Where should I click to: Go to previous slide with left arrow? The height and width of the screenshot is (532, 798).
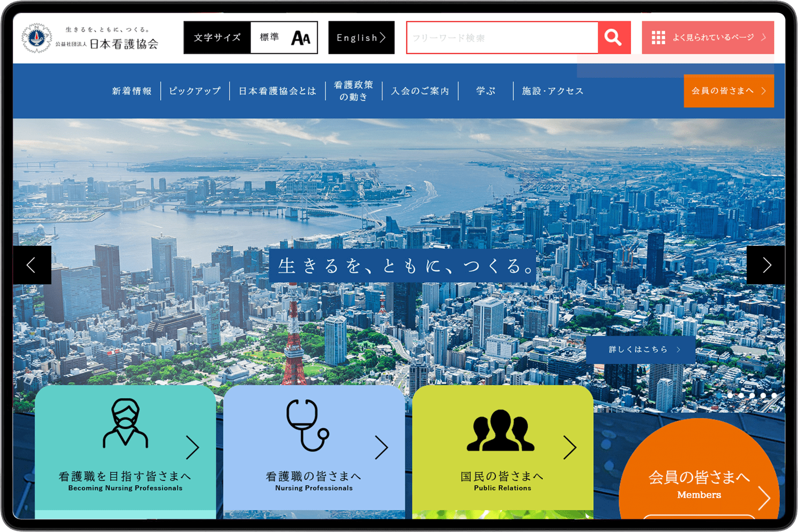pos(32,265)
